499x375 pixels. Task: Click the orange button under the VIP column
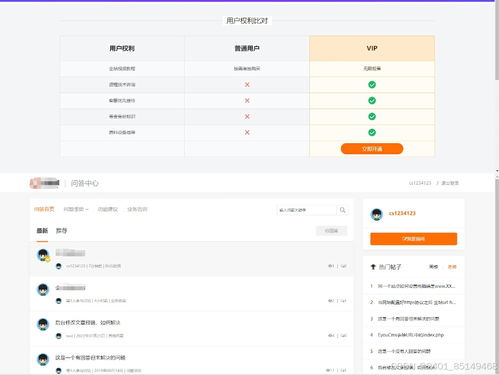tap(372, 149)
